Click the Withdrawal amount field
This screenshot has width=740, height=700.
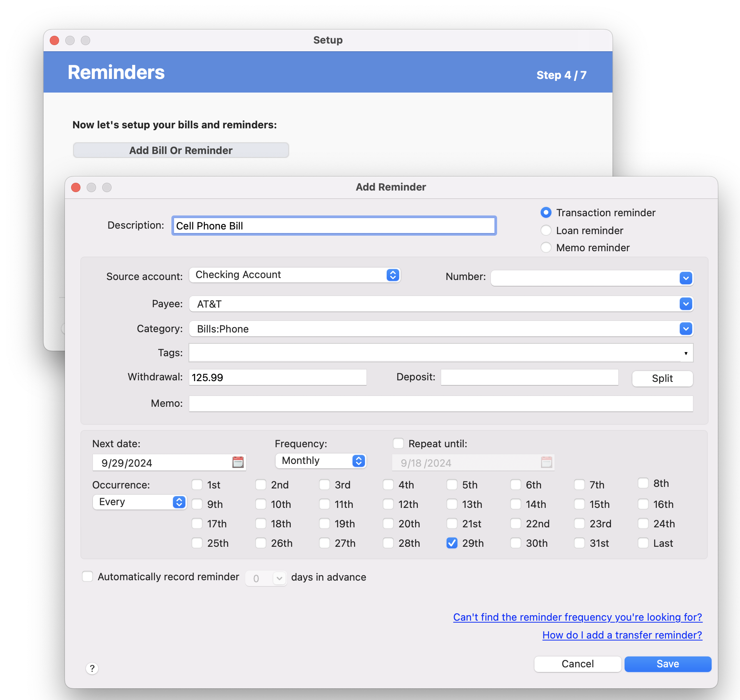click(278, 377)
